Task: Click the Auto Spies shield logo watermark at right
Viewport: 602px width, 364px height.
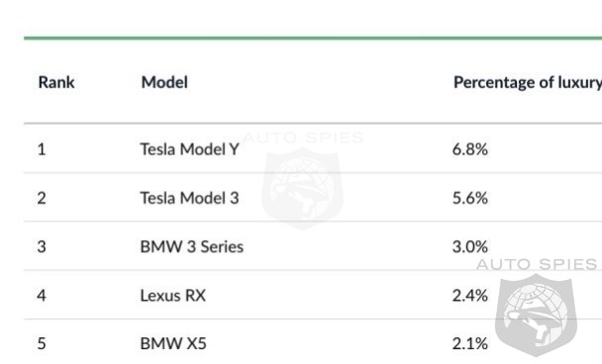Action: coord(536,315)
